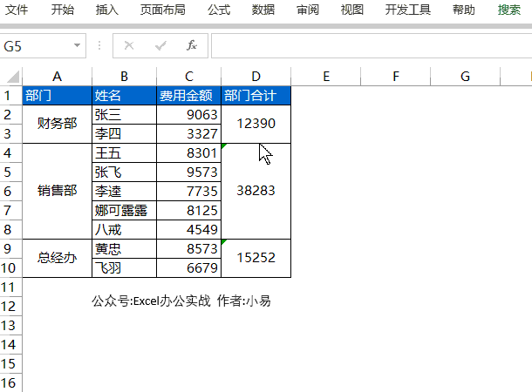
Task: Select column D header
Action: point(256,77)
